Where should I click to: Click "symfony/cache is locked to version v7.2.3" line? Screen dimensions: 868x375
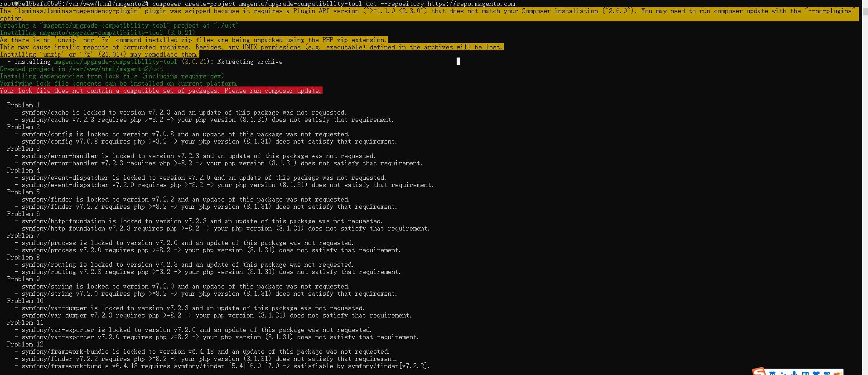pos(180,112)
